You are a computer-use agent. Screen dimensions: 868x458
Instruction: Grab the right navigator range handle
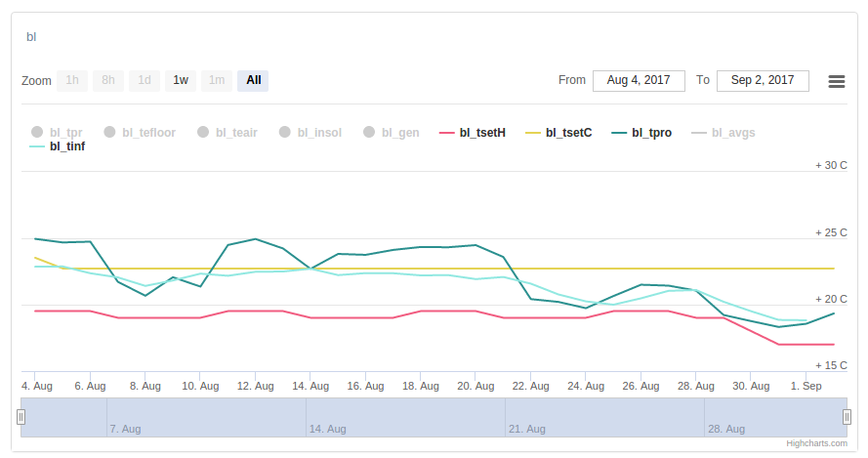coord(847,417)
